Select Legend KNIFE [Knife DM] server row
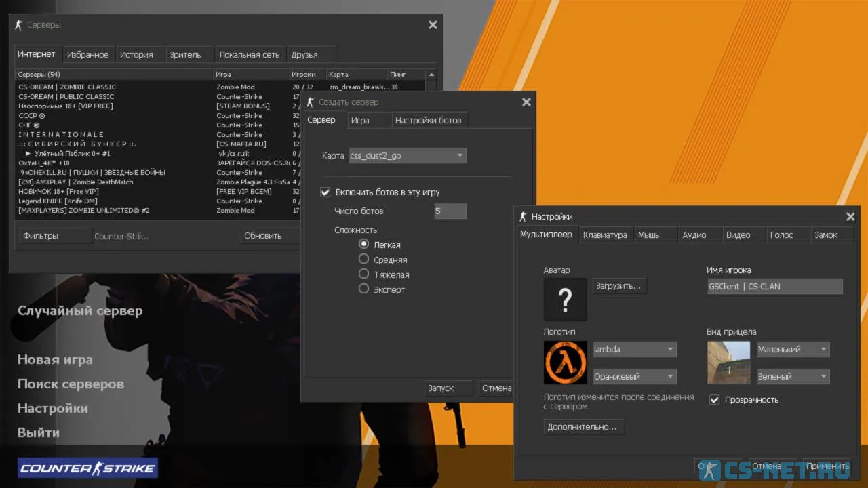868x488 pixels. point(158,201)
